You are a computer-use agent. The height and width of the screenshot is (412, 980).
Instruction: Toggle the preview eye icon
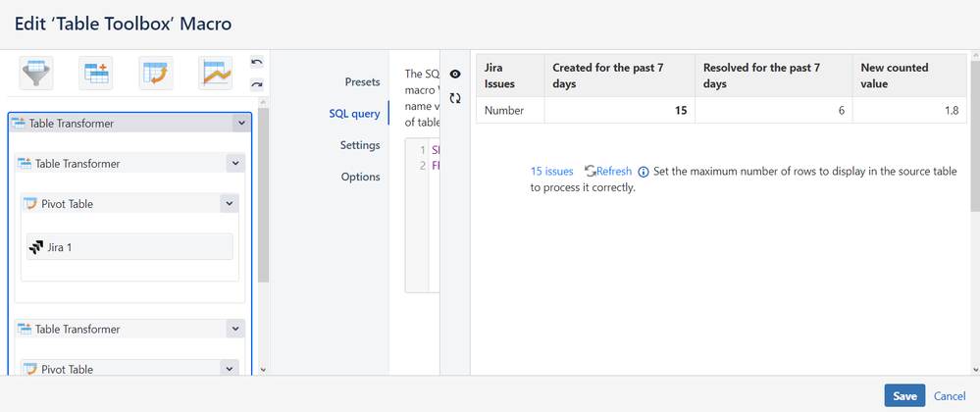point(455,74)
